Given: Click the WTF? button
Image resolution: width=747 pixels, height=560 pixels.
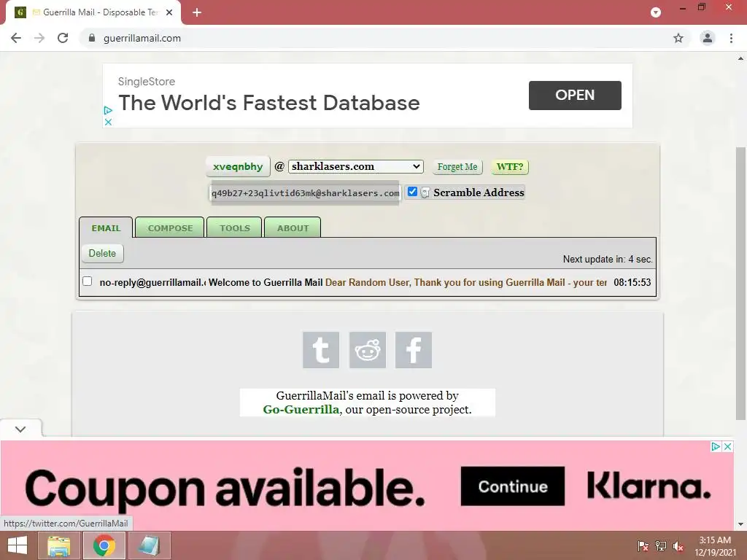Looking at the screenshot, I should [x=510, y=167].
